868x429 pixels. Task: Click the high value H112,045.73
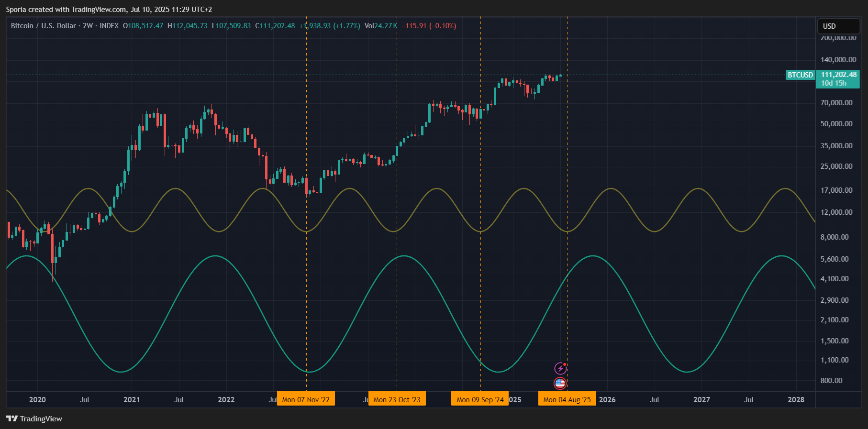pos(188,26)
